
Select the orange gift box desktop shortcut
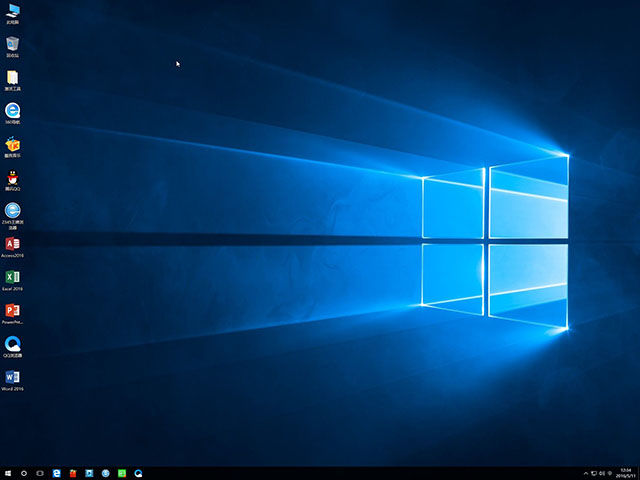click(x=12, y=145)
